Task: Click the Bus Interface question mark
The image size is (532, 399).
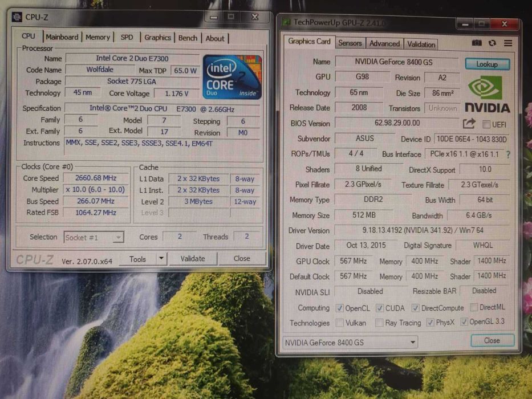Action: tap(508, 154)
